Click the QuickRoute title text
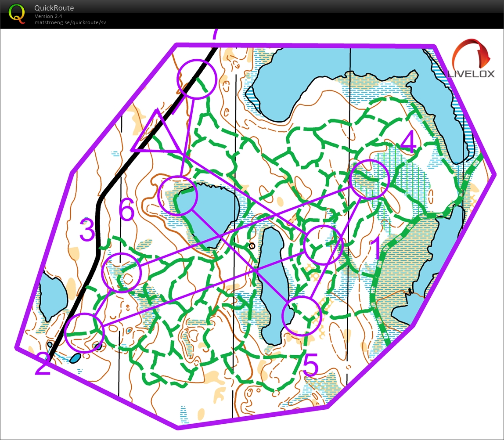The image size is (504, 440). (x=54, y=8)
